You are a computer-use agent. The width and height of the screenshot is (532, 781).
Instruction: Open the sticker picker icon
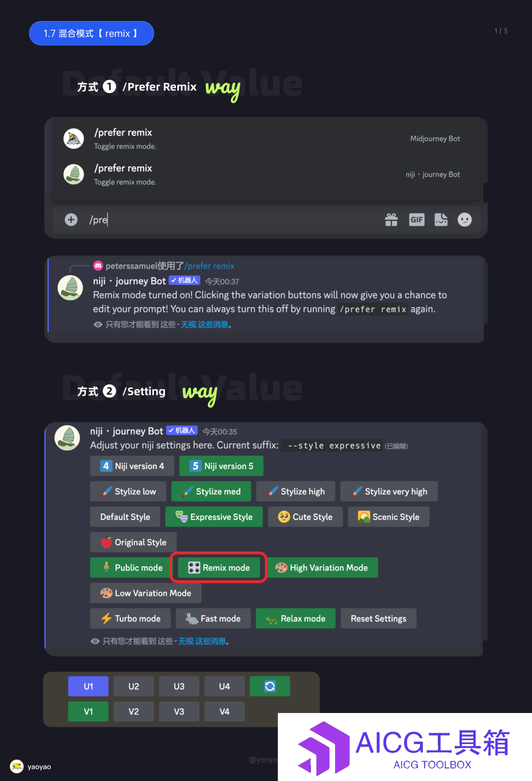coord(441,220)
